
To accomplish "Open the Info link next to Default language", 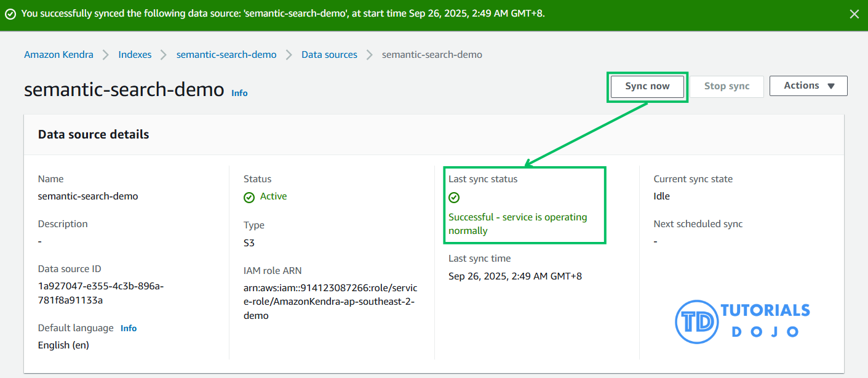I will pos(129,328).
